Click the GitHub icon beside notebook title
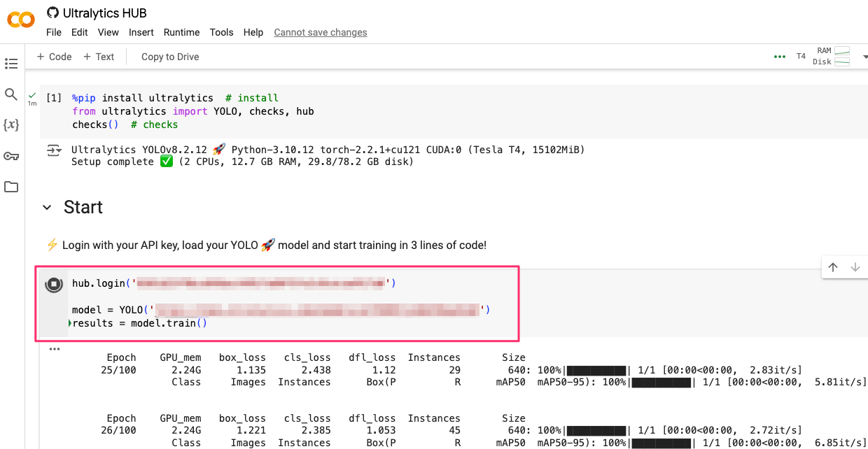 (x=52, y=13)
